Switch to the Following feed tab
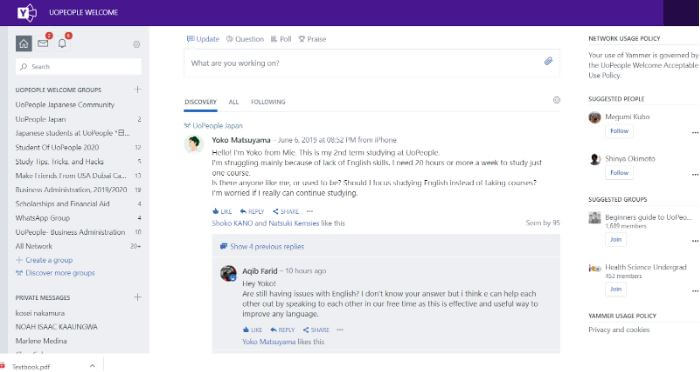The width and height of the screenshot is (700, 372). 268,102
